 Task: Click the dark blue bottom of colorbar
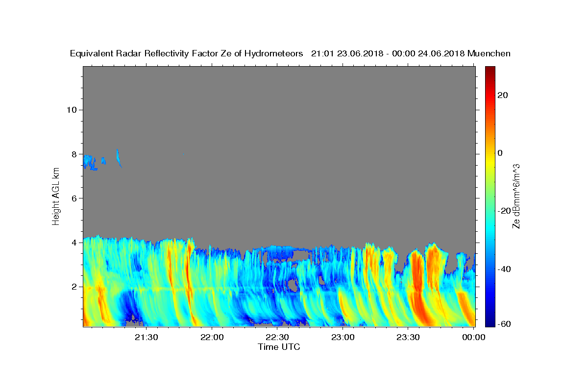pyautogui.click(x=490, y=322)
